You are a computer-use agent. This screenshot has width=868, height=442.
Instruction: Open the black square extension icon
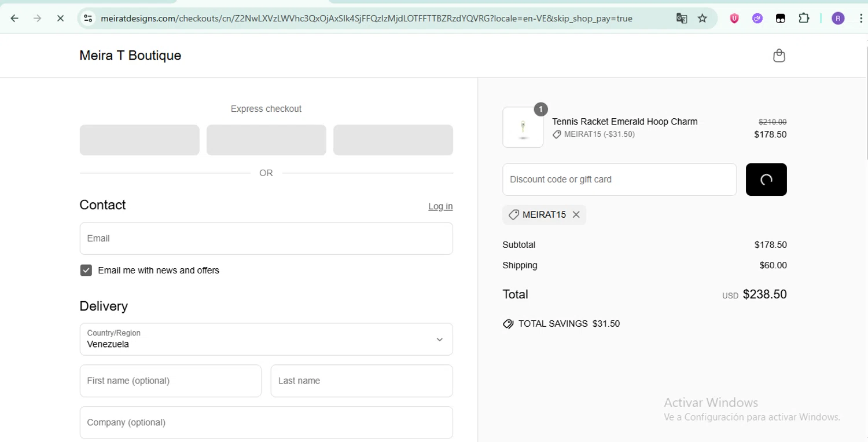click(781, 19)
